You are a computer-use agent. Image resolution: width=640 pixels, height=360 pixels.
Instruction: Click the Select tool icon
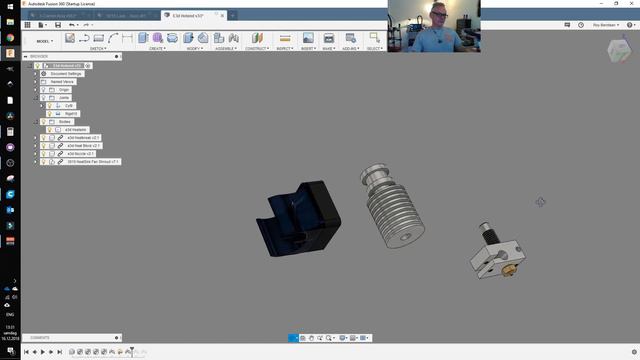pos(374,38)
